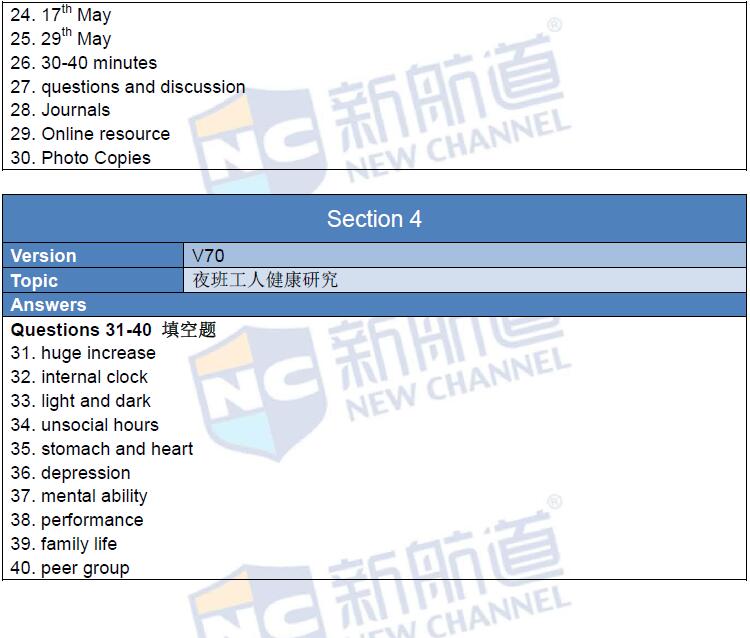Select answer 34 unsocial hours
750x638 pixels.
tap(85, 425)
